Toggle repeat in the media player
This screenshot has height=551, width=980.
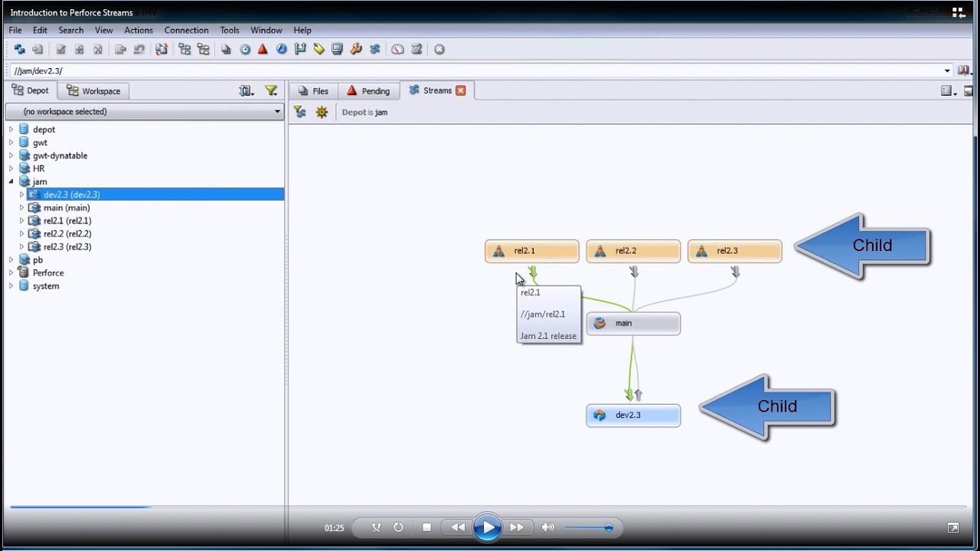point(398,527)
